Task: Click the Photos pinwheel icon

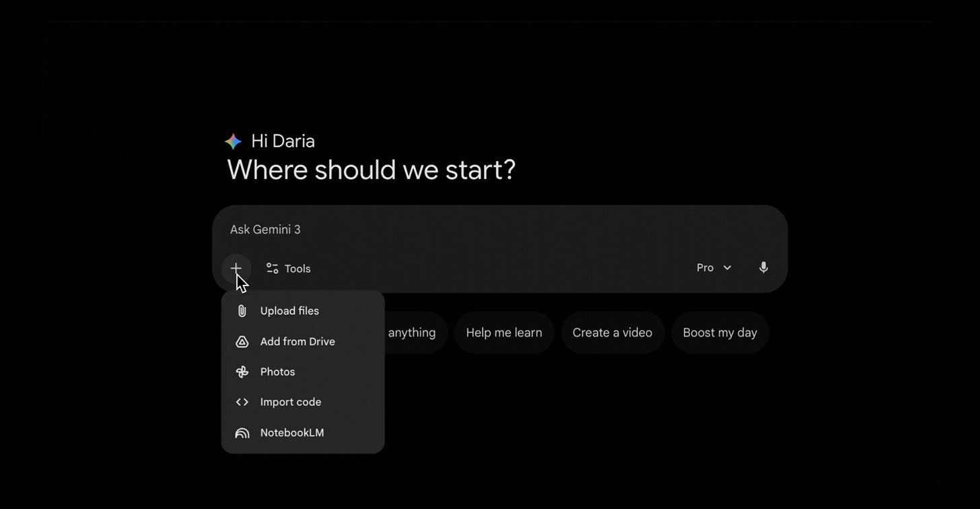Action: pyautogui.click(x=242, y=372)
